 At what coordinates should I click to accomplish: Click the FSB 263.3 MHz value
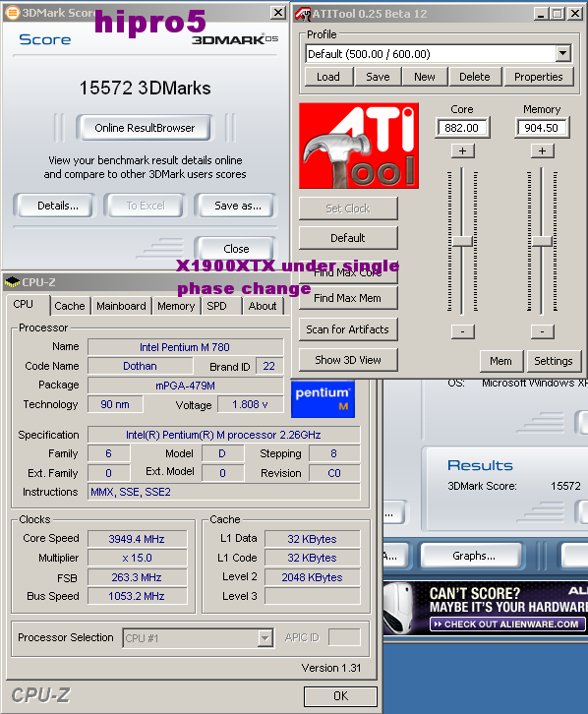(x=137, y=577)
